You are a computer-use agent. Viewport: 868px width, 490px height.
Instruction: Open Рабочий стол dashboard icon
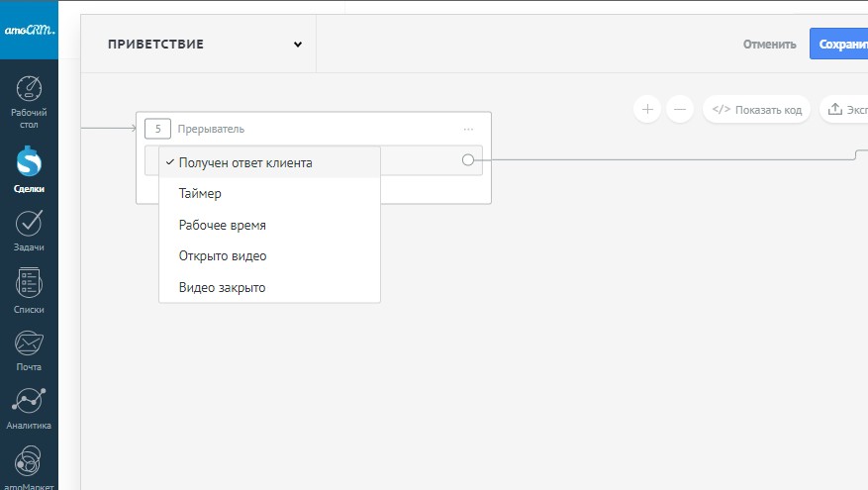29,90
